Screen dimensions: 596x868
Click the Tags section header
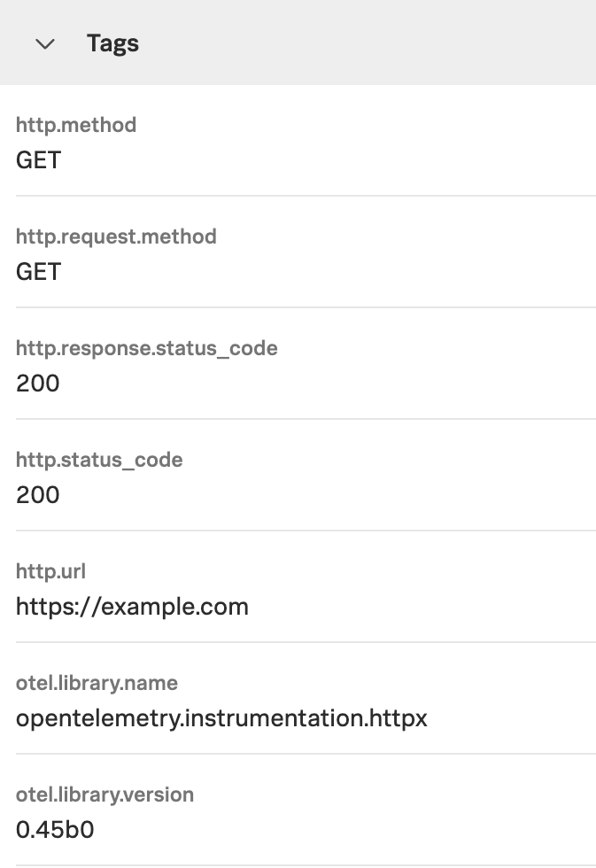[x=112, y=43]
